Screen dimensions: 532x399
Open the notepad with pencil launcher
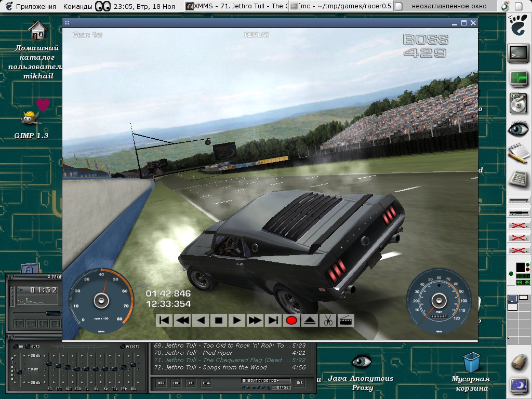click(x=518, y=153)
